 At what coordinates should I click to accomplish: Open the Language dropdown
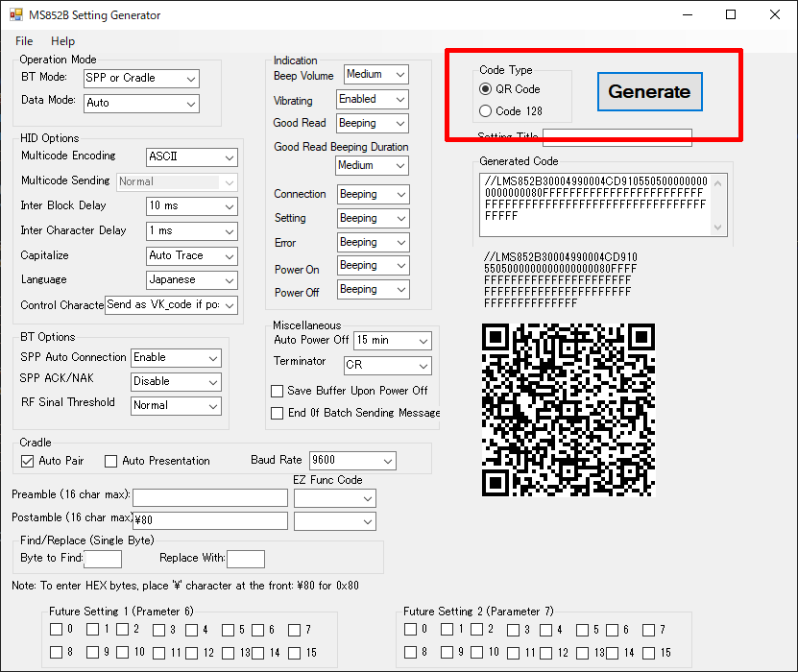(x=192, y=279)
